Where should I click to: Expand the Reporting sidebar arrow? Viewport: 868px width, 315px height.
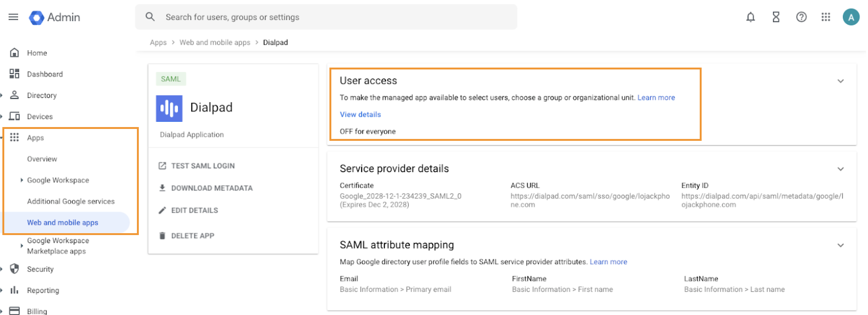pos(1,290)
